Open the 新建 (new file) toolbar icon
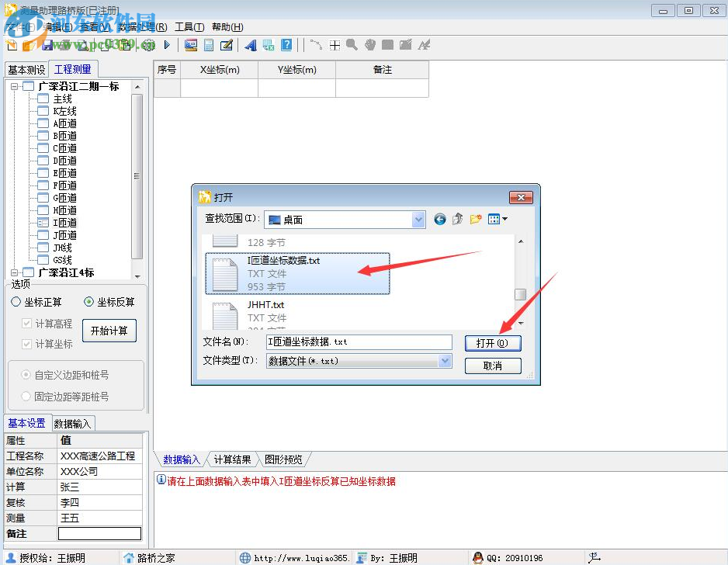The width and height of the screenshot is (728, 565). pyautogui.click(x=11, y=45)
